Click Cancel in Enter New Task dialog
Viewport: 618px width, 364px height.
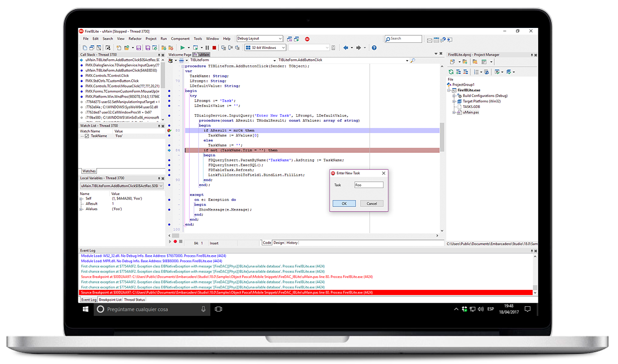tap(372, 204)
